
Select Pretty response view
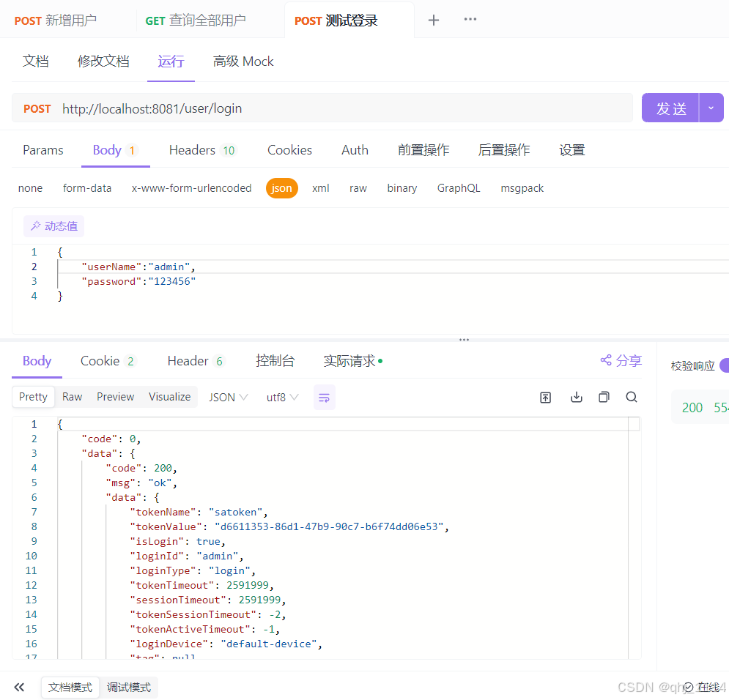click(x=33, y=397)
